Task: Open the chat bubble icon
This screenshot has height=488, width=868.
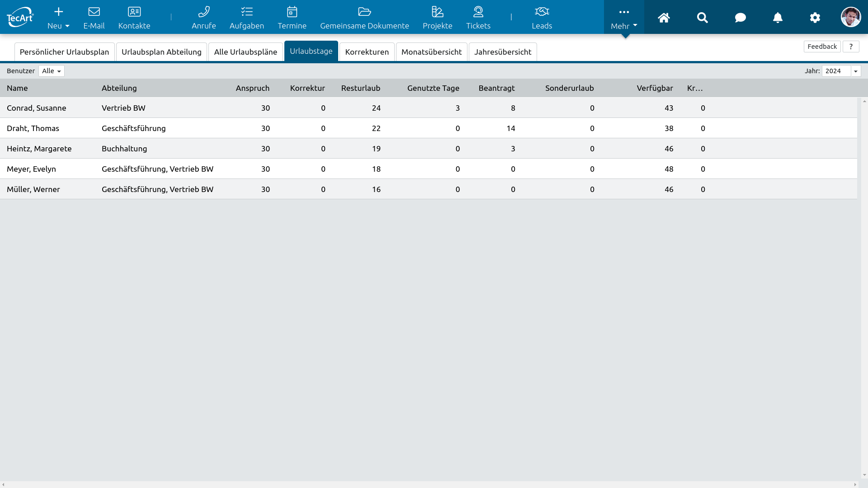Action: click(x=740, y=18)
